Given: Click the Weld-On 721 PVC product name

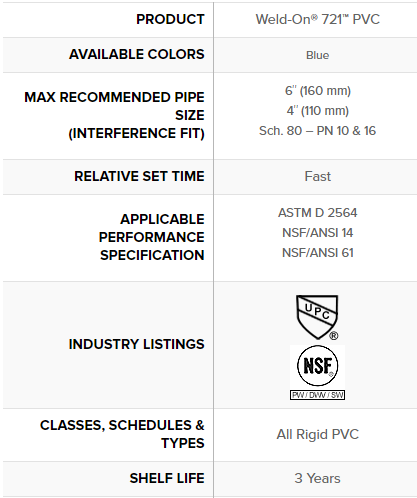Looking at the screenshot, I should pos(318,19).
